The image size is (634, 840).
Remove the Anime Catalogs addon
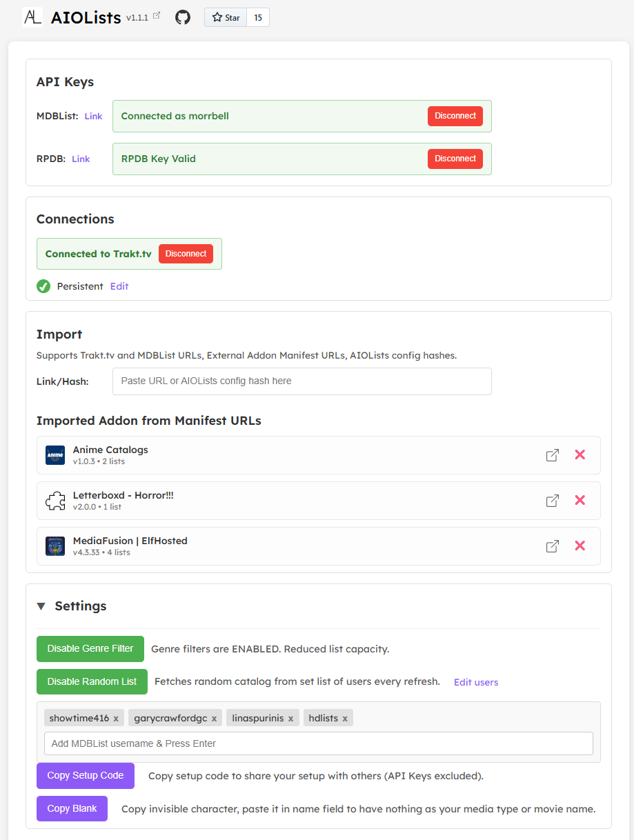(580, 455)
